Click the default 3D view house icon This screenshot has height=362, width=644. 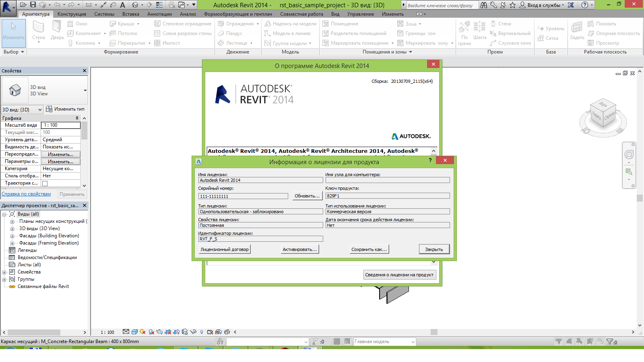[x=135, y=5]
